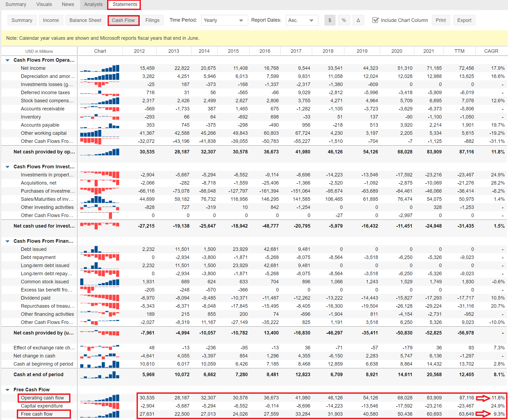Show the Balance Sheet statement

click(x=85, y=20)
